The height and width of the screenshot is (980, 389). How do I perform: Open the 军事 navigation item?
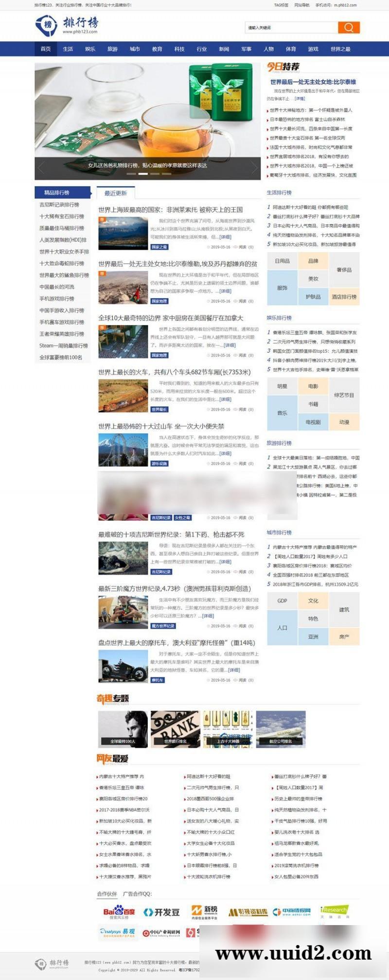[247, 49]
